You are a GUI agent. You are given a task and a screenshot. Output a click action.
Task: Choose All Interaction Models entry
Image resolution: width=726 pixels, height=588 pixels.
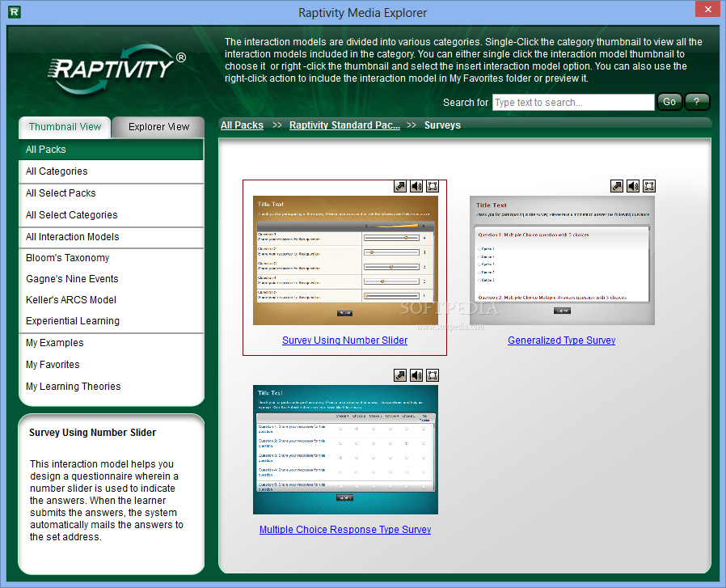(x=111, y=237)
